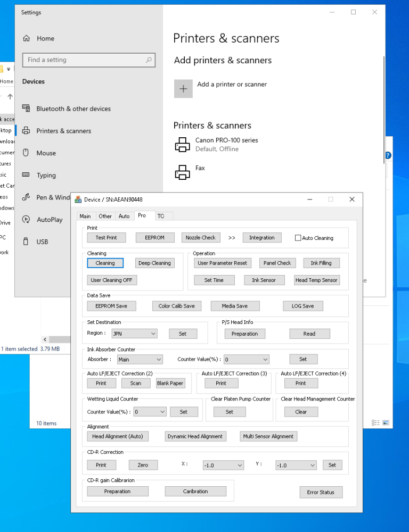Screen dimensions: 409x532
Task: Switch to the TC tab
Action: click(161, 216)
